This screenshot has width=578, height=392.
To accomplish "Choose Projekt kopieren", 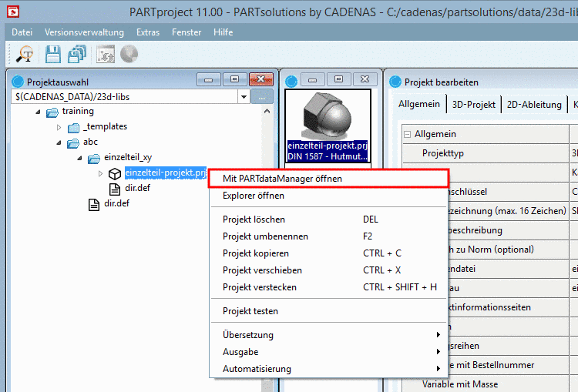I will point(328,253).
